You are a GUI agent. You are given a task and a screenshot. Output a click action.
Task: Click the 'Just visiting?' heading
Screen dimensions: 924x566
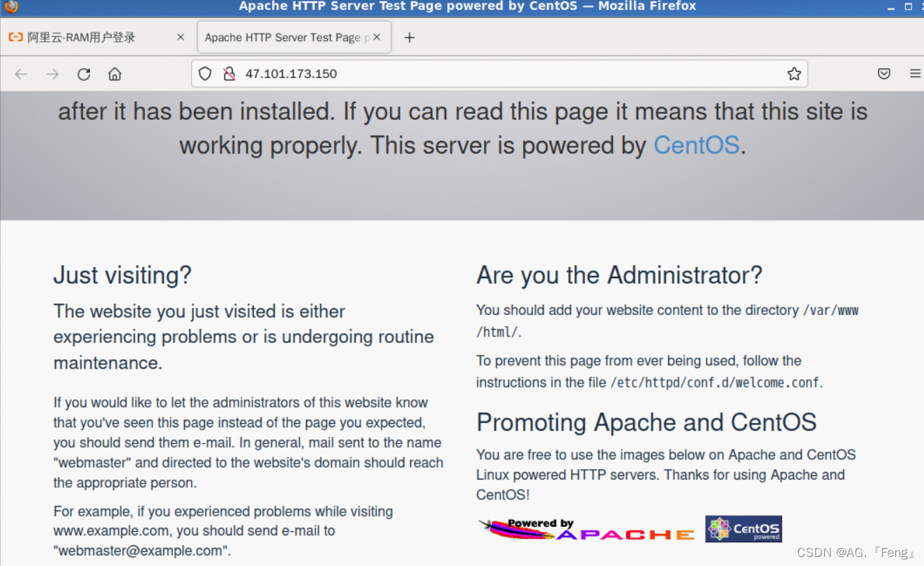(123, 275)
